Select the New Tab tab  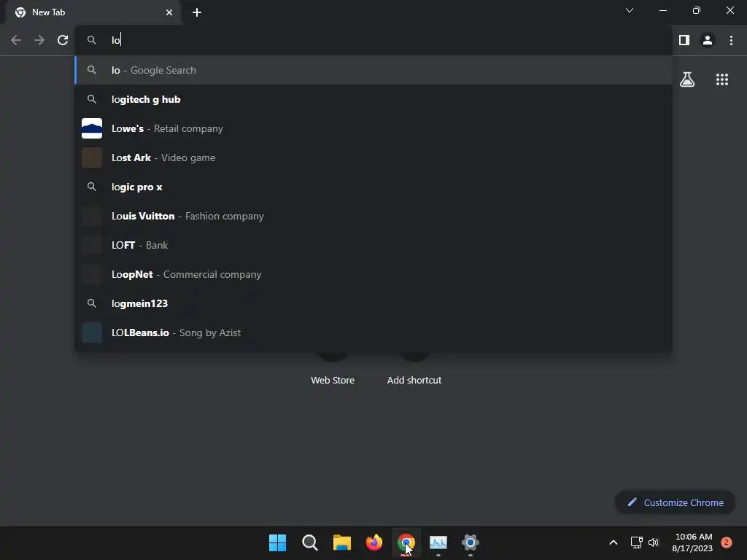(x=93, y=12)
